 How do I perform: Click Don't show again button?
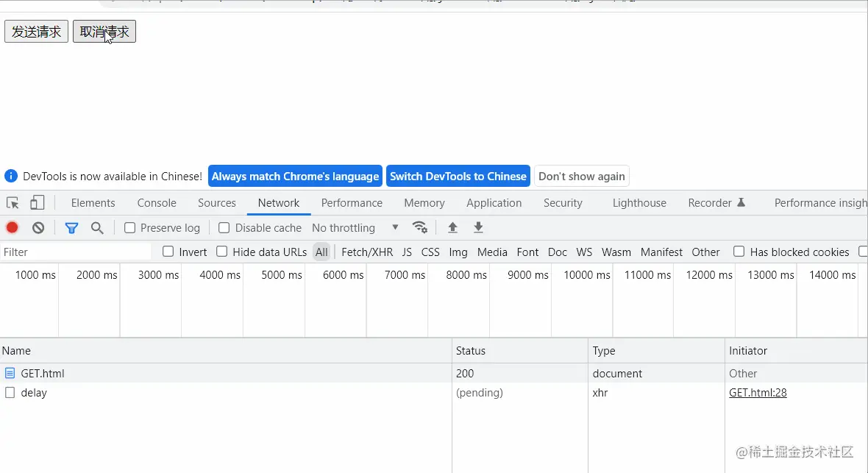tap(581, 176)
